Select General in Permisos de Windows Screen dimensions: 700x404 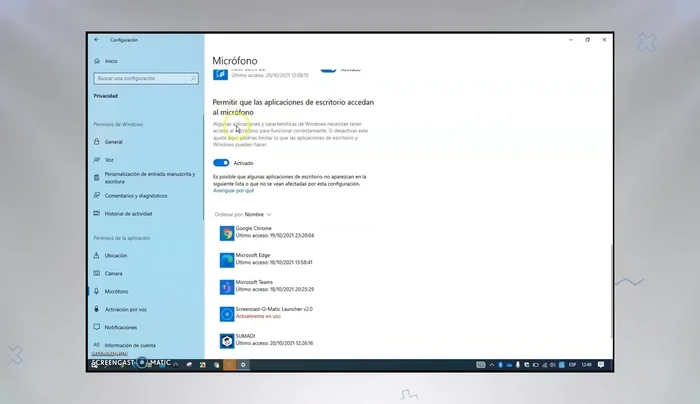point(113,142)
